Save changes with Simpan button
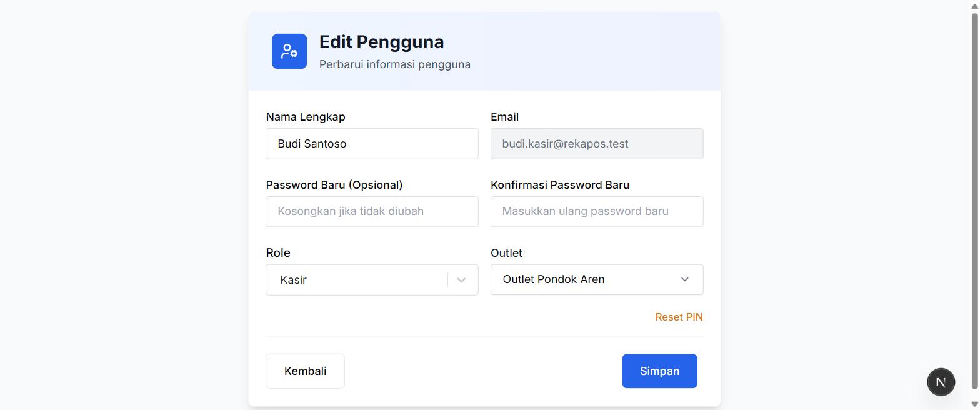The width and height of the screenshot is (980, 410). click(x=659, y=371)
